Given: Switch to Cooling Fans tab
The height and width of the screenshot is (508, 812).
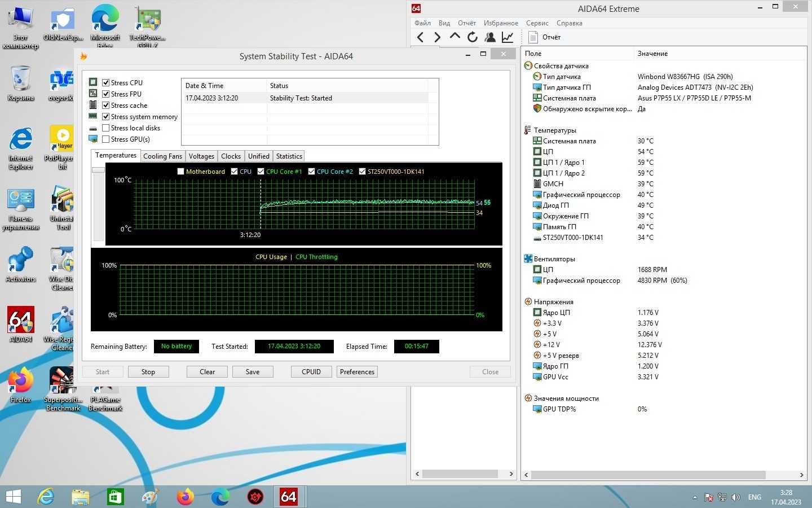Looking at the screenshot, I should [x=162, y=156].
